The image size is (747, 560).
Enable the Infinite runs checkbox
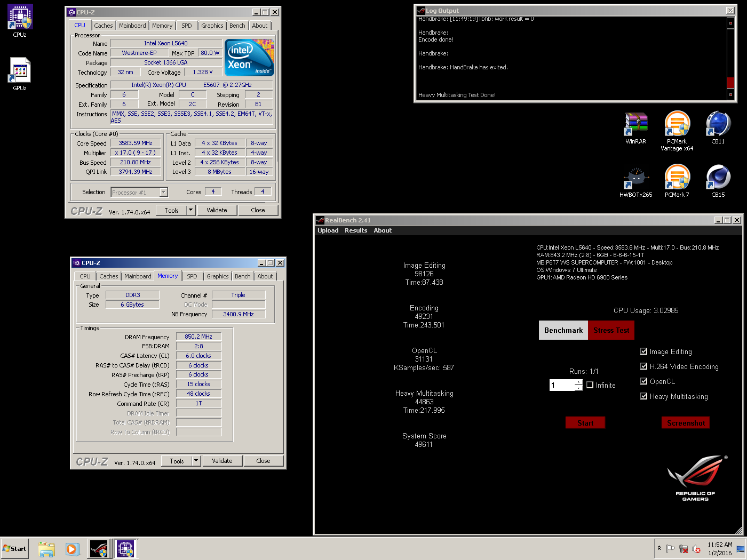[x=590, y=385]
